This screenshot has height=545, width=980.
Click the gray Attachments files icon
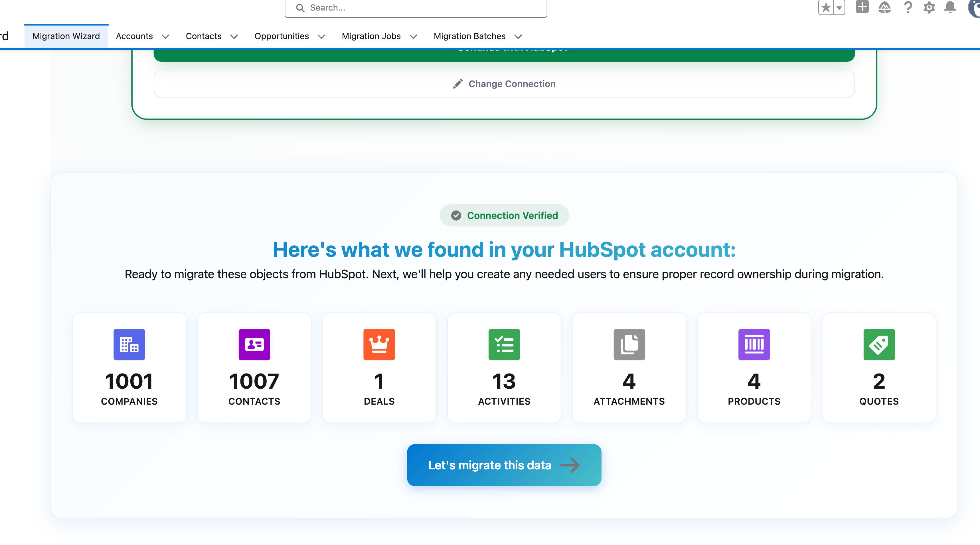(x=629, y=345)
